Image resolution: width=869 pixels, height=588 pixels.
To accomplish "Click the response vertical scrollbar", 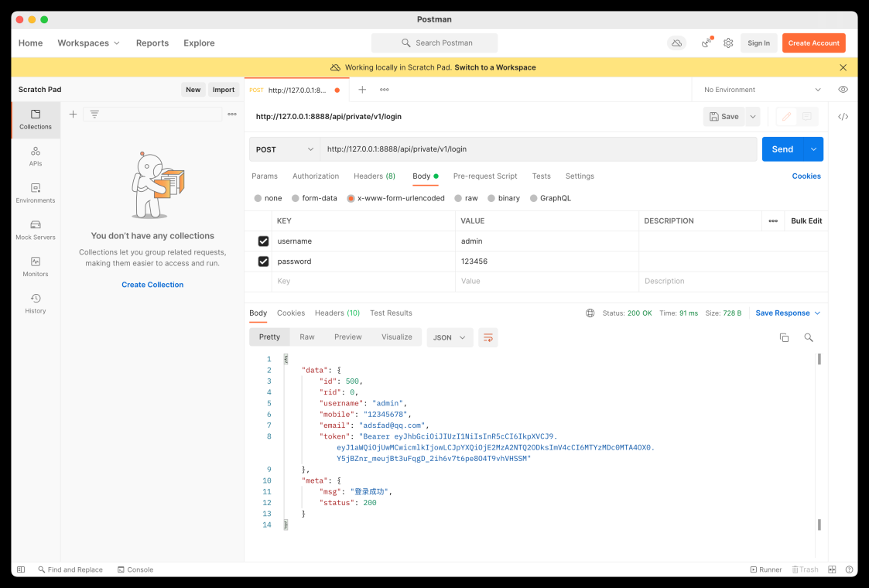I will [819, 441].
